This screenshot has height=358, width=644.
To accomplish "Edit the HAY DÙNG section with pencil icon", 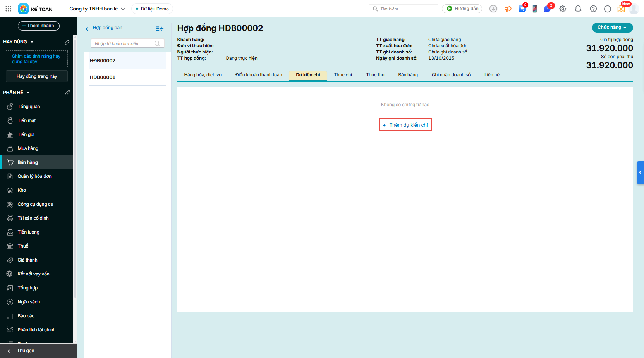I will coord(67,42).
